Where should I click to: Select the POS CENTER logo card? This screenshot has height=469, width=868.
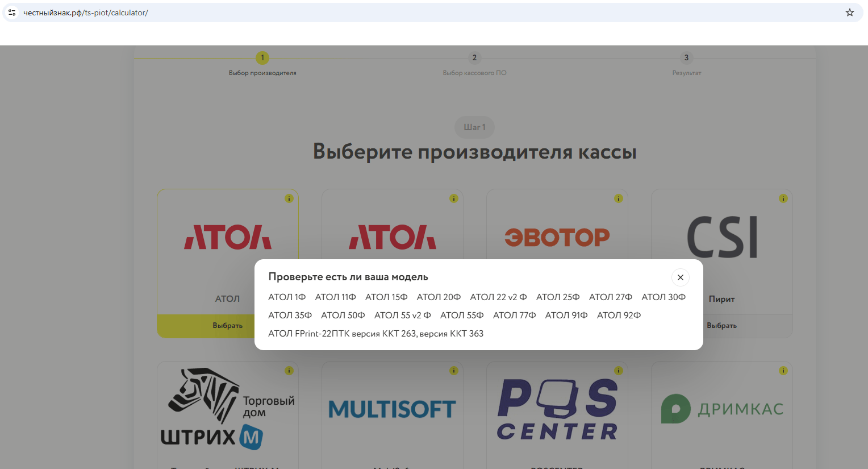click(557, 409)
